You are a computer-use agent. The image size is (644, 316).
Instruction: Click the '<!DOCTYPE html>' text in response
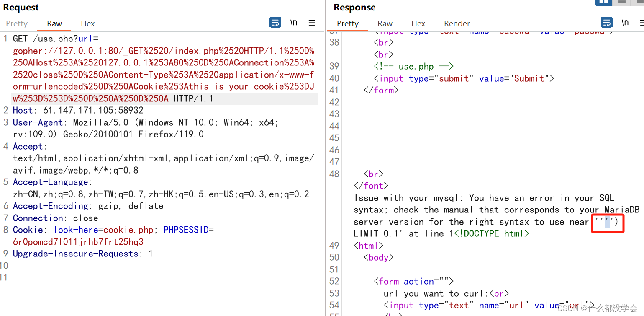pos(492,233)
